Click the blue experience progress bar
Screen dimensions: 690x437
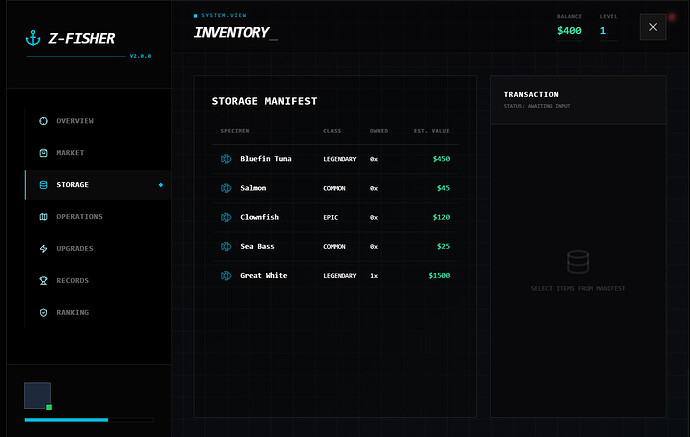[66, 420]
